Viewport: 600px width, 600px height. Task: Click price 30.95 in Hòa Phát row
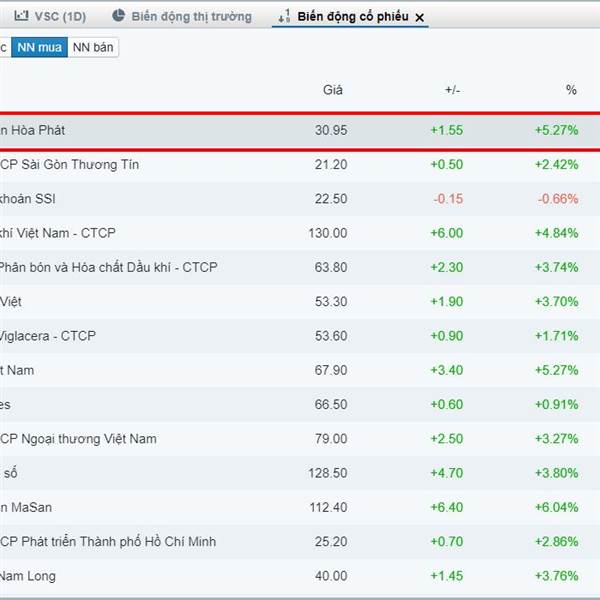coord(331,130)
